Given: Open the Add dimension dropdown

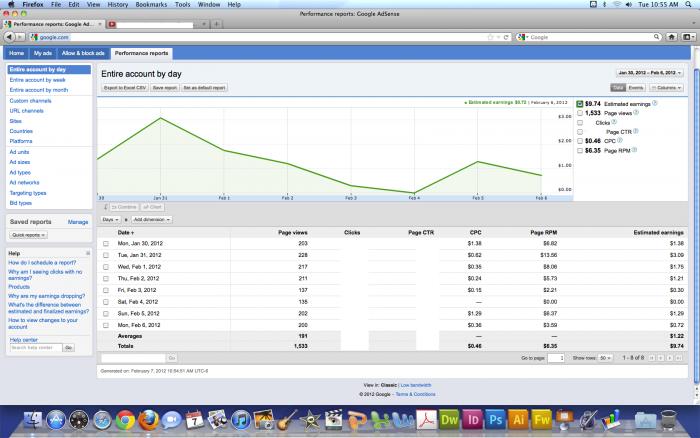Looking at the screenshot, I should (152, 220).
